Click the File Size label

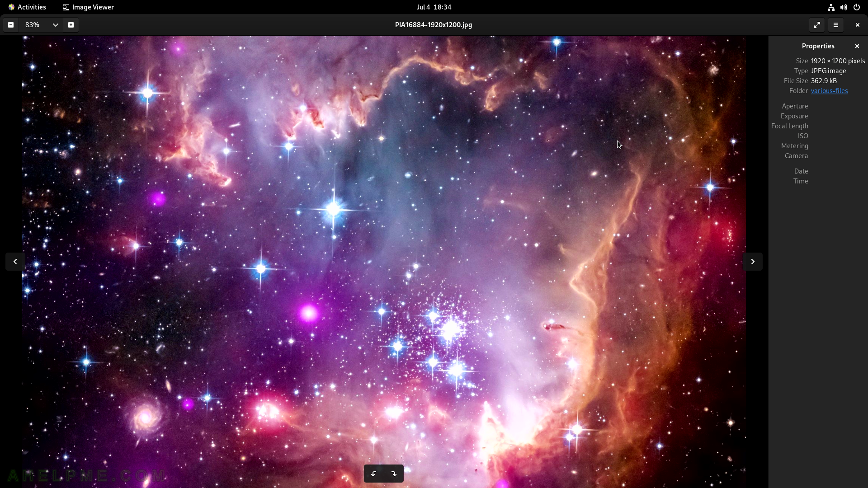pos(796,81)
